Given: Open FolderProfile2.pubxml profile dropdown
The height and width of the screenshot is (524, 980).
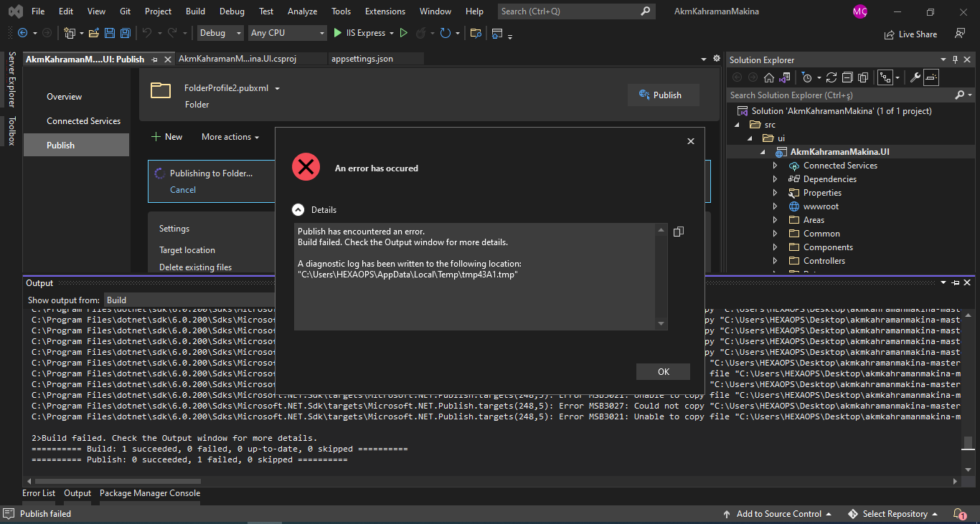Looking at the screenshot, I should (277, 89).
